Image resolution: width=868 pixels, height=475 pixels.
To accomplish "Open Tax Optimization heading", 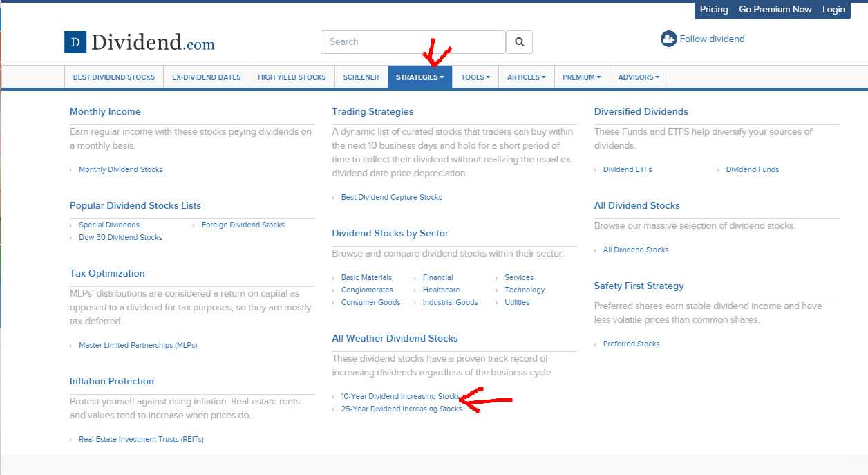I will (x=107, y=273).
